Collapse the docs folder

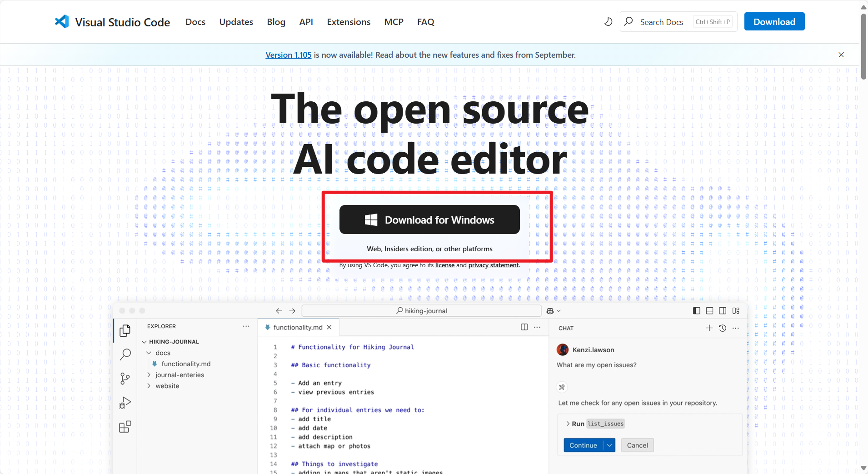coord(149,353)
